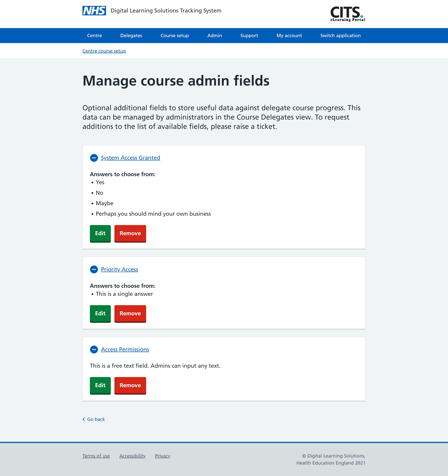Remove the System Access Granted field
Image resolution: width=448 pixels, height=476 pixels.
[130, 233]
